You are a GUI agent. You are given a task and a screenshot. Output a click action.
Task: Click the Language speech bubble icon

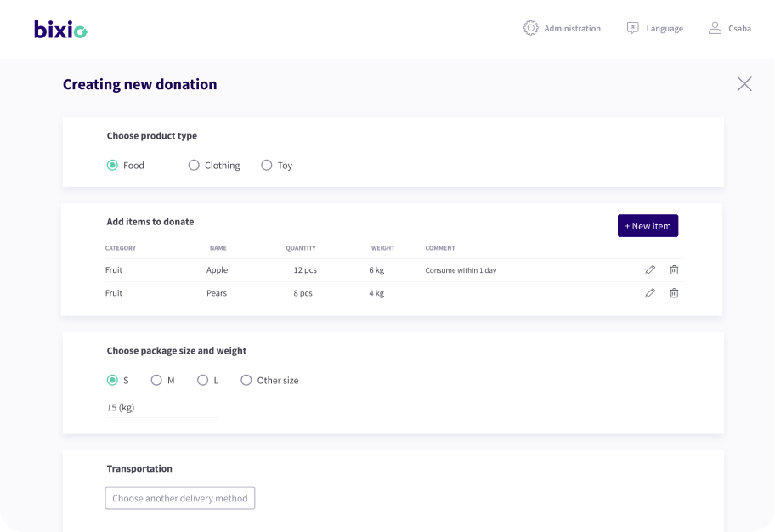632,28
